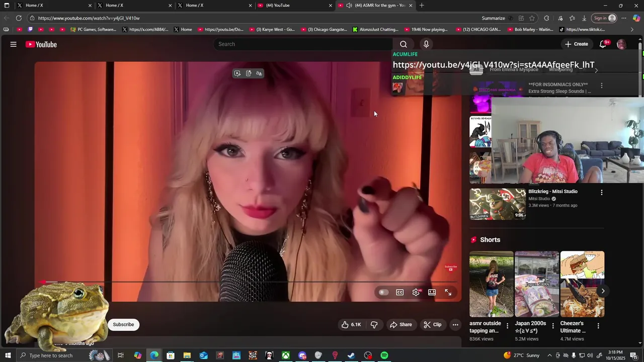Viewport: 644px width, 362px height.
Task: Click the Create button
Action: point(577,44)
